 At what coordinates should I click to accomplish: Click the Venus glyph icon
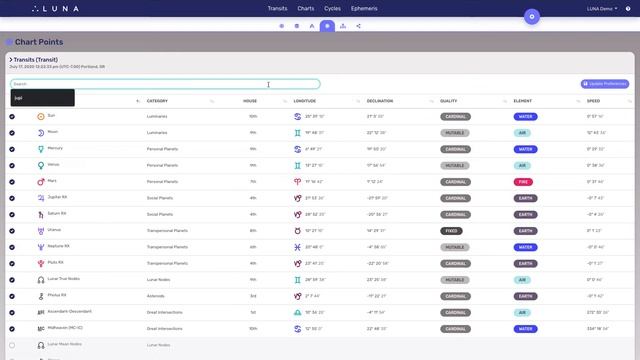(41, 166)
